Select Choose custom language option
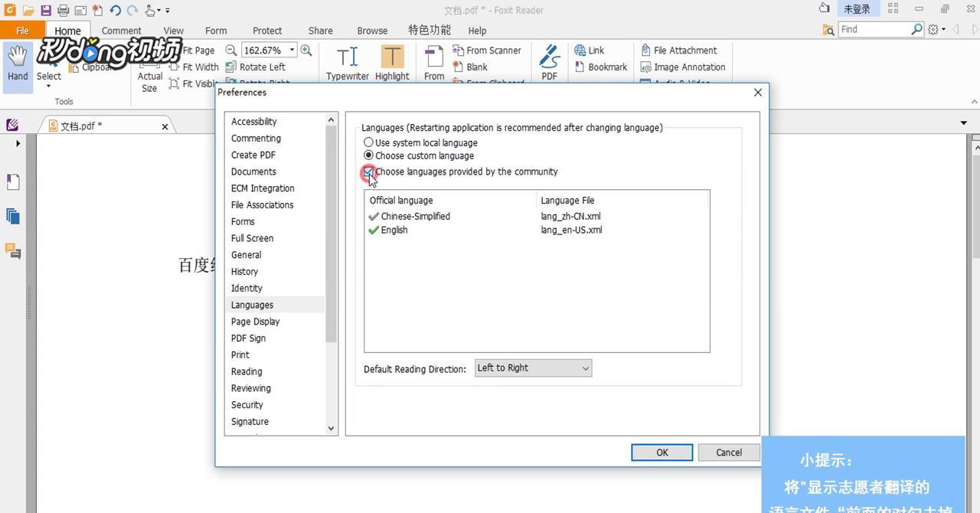 (419, 155)
